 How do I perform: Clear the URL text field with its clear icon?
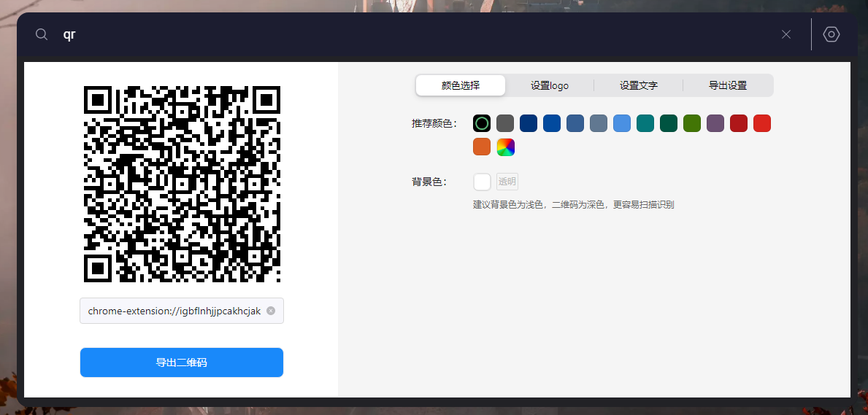point(271,311)
